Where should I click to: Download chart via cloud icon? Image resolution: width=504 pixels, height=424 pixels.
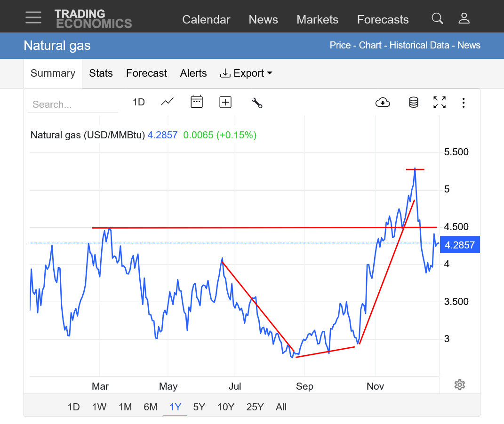point(383,102)
